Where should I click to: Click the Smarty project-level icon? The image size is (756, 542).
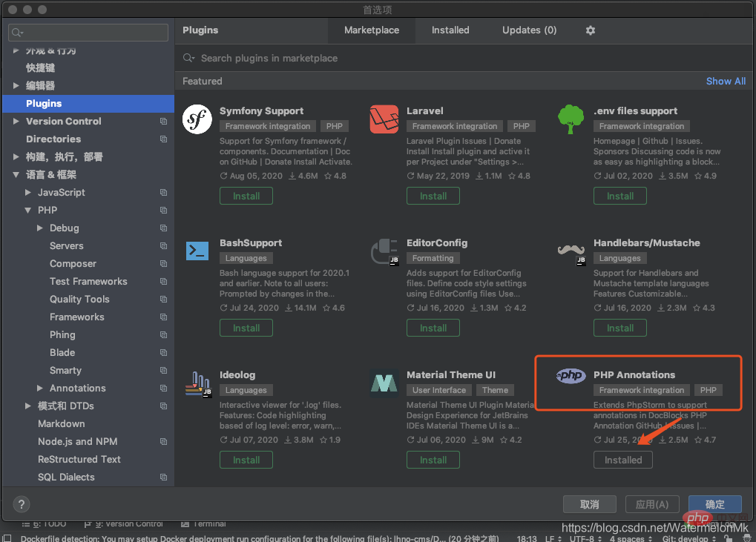click(x=163, y=371)
